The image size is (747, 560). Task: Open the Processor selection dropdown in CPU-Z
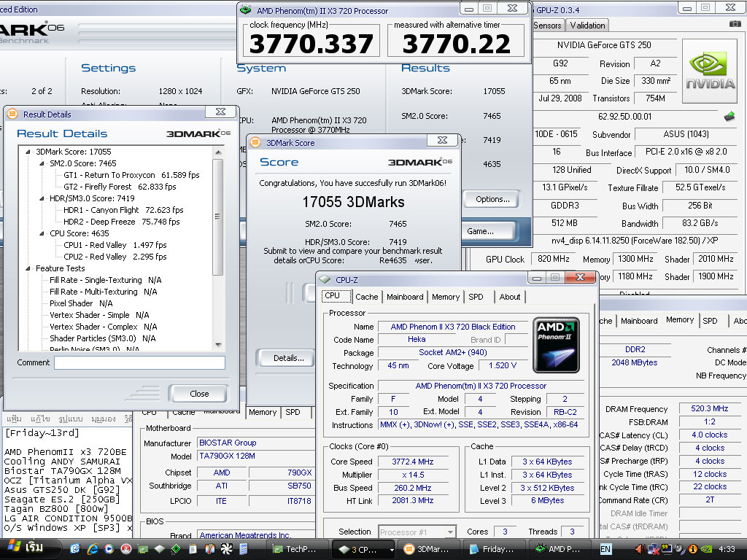pyautogui.click(x=449, y=532)
